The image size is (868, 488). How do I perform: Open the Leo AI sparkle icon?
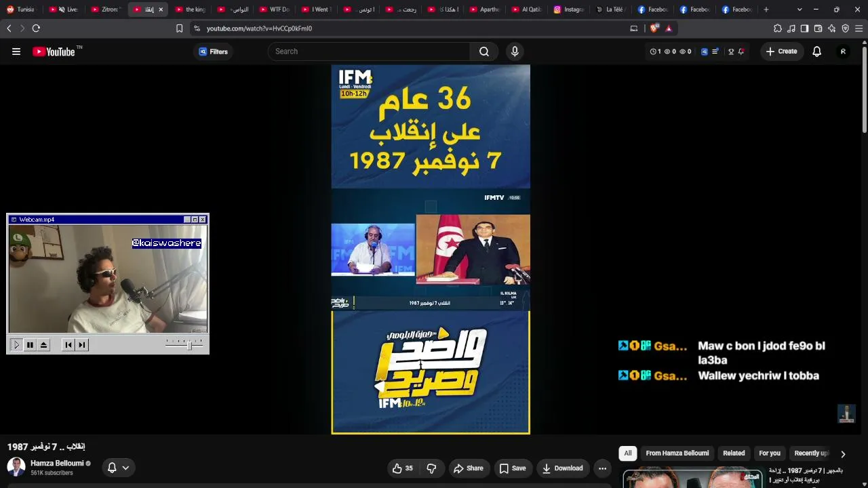(831, 28)
